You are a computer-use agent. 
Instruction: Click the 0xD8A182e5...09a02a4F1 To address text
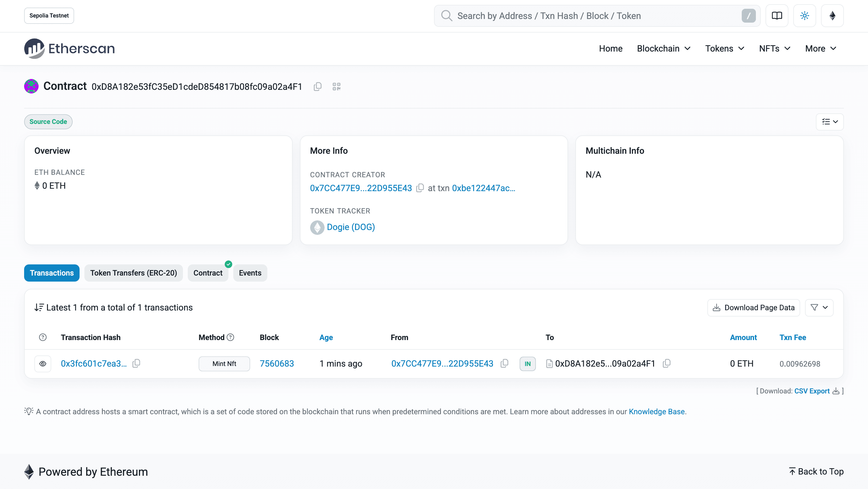click(605, 364)
